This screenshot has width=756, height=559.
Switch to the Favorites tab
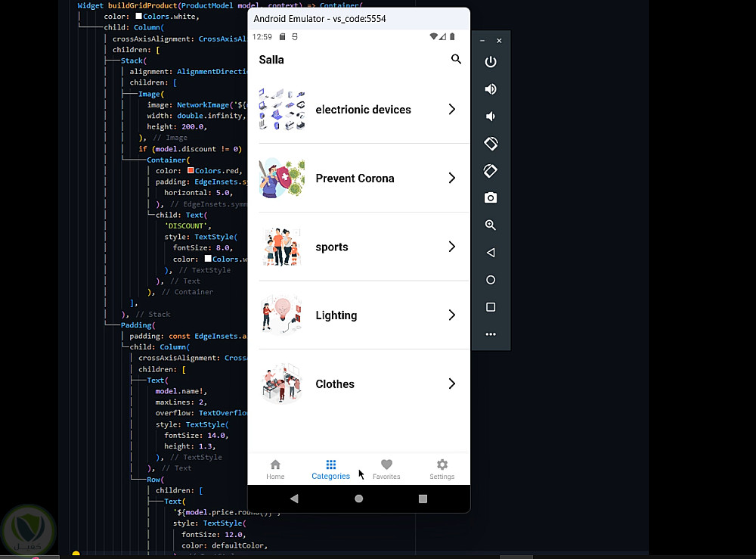[386, 469]
